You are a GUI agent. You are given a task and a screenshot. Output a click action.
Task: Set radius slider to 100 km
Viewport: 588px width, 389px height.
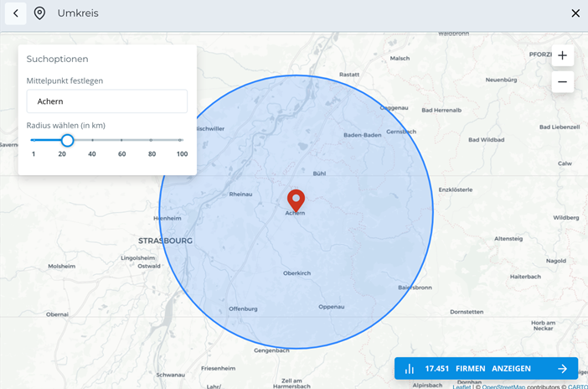click(181, 140)
